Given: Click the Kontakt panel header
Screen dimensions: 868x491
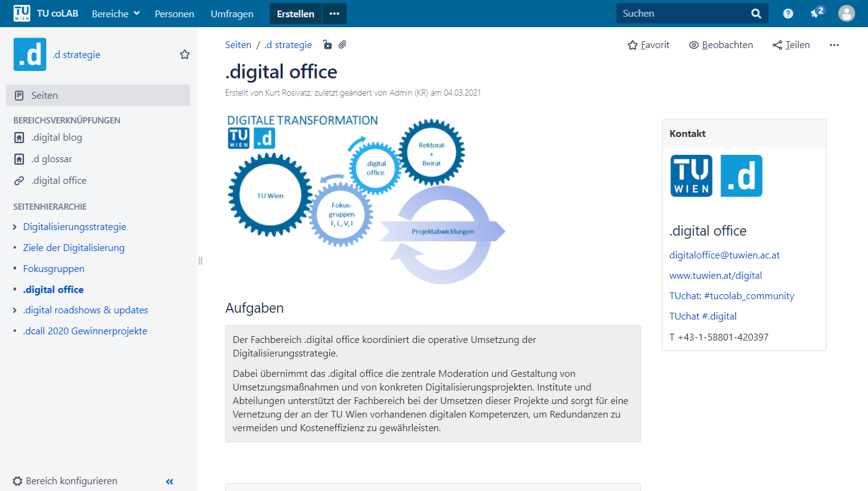Looking at the screenshot, I should pyautogui.click(x=744, y=133).
